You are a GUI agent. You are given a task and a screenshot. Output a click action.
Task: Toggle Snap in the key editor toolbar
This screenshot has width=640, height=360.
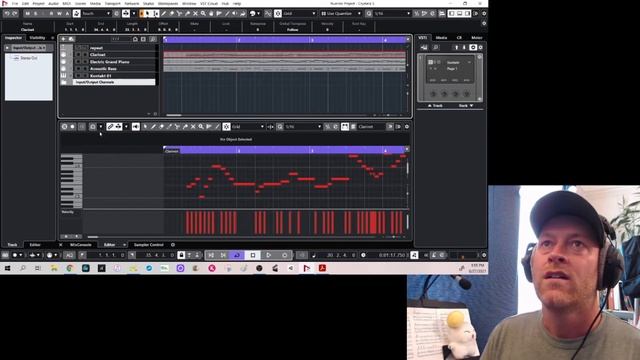[227, 127]
